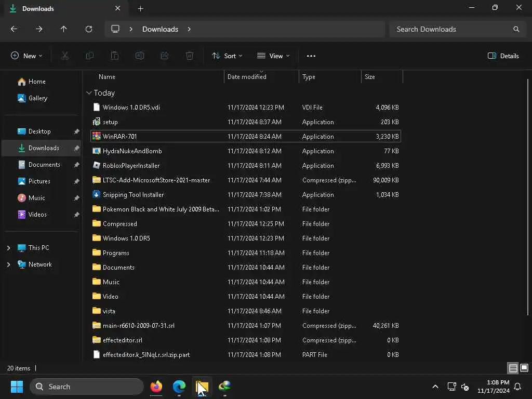Viewport: 532px width, 399px height.
Task: Click the File Explorer taskbar icon
Action: click(x=202, y=387)
